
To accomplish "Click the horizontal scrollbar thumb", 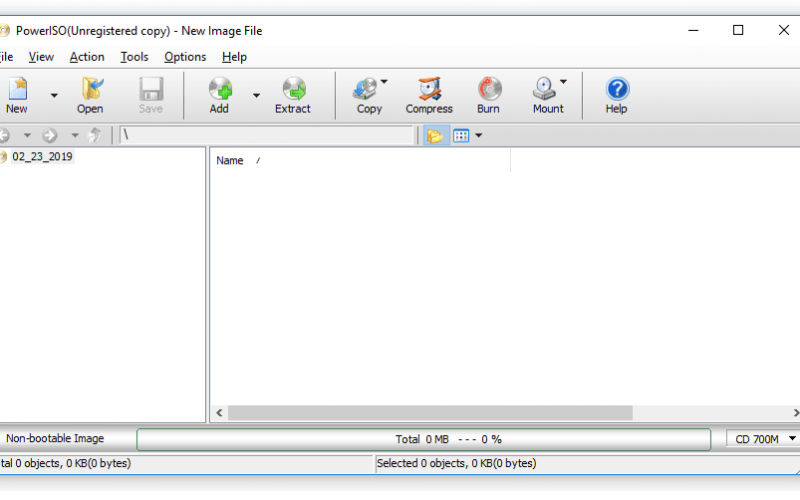I will [x=430, y=413].
